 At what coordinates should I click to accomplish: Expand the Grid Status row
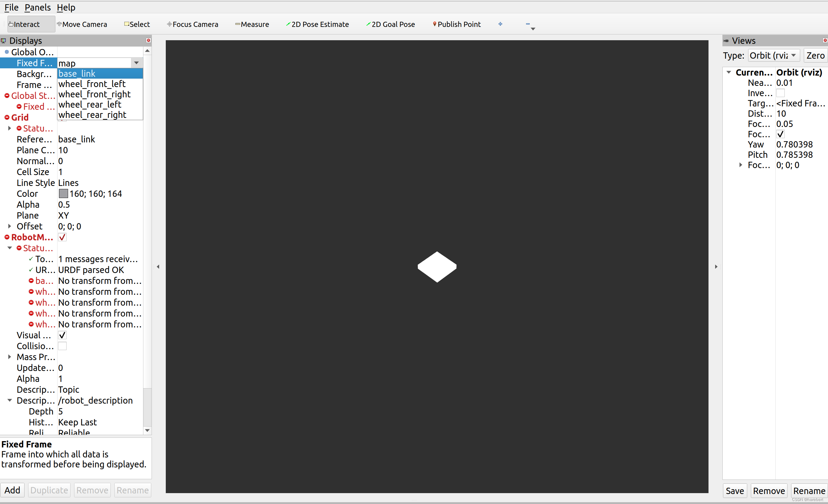pos(10,128)
